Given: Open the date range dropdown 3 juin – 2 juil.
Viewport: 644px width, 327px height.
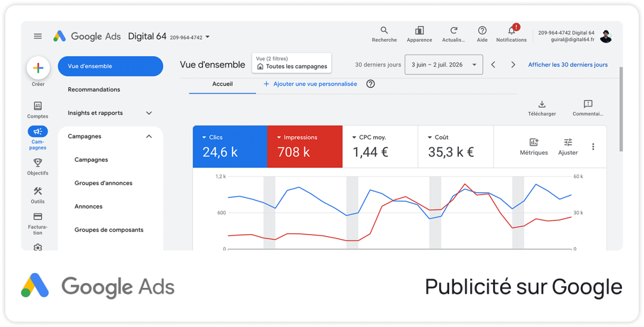Looking at the screenshot, I should [444, 65].
